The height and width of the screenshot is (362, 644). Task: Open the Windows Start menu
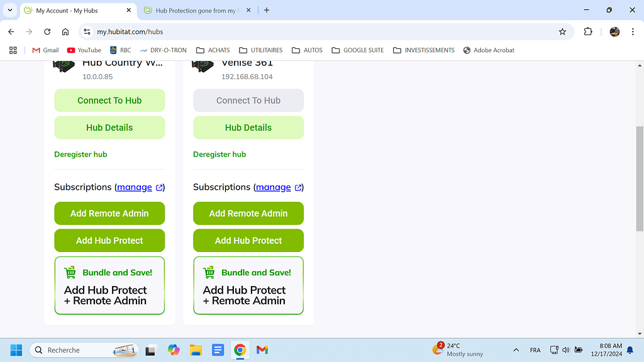click(15, 349)
